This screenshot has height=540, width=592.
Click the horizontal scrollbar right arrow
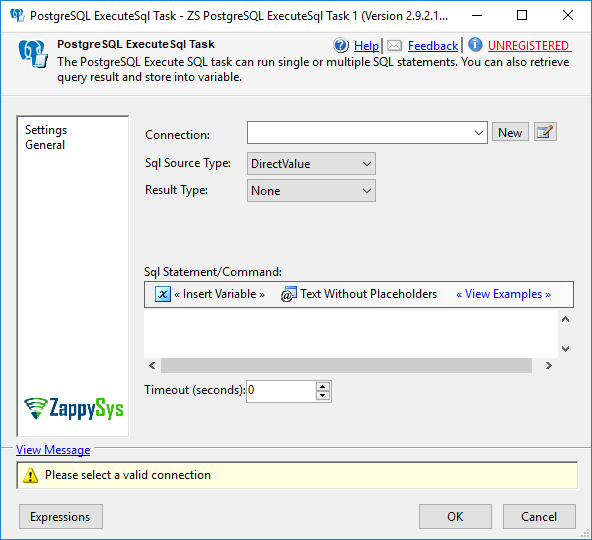coord(549,366)
